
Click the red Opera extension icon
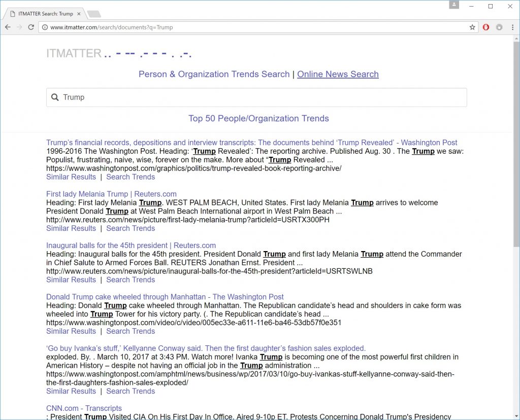(486, 27)
